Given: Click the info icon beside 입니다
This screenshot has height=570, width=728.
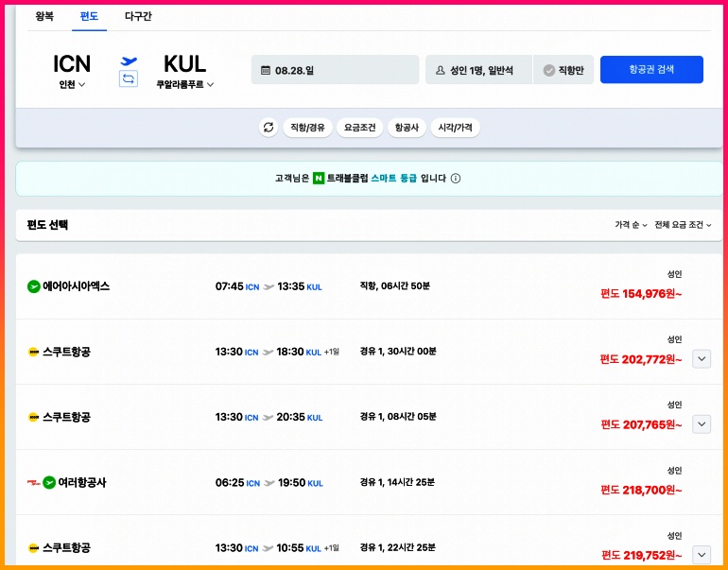Looking at the screenshot, I should coord(456,179).
